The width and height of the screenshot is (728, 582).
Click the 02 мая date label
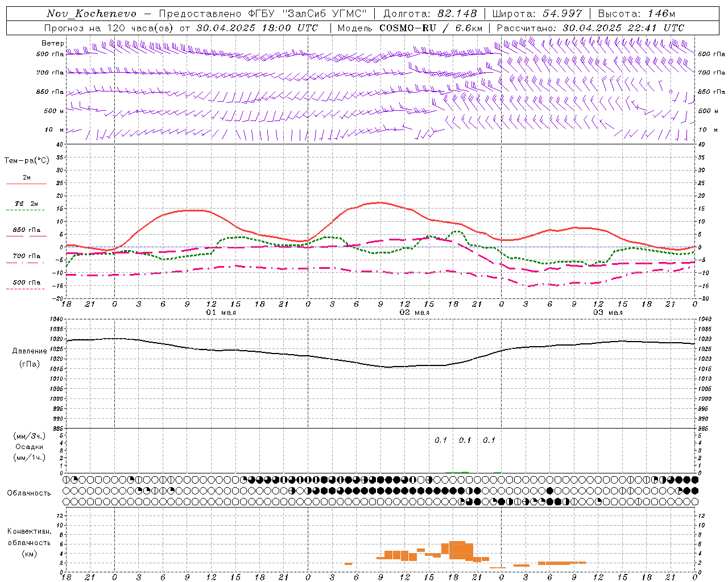pyautogui.click(x=415, y=313)
